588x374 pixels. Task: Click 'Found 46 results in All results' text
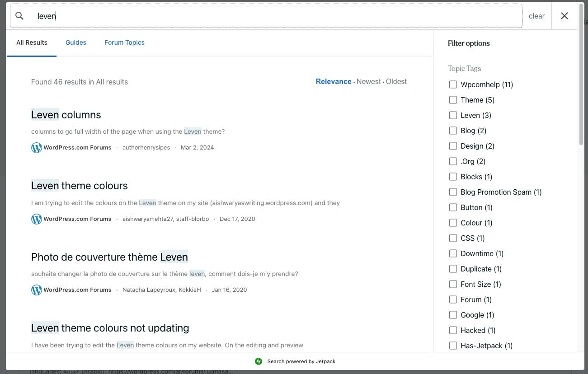pyautogui.click(x=80, y=82)
